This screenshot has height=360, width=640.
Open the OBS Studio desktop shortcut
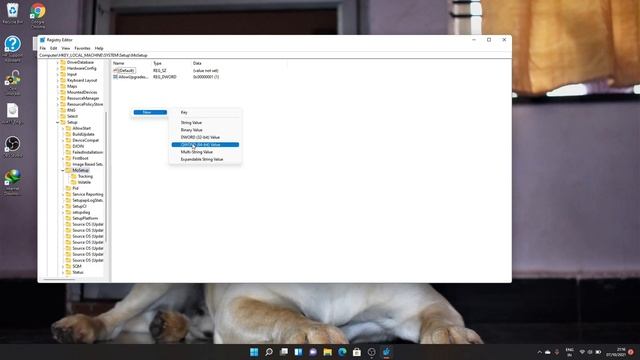click(13, 147)
